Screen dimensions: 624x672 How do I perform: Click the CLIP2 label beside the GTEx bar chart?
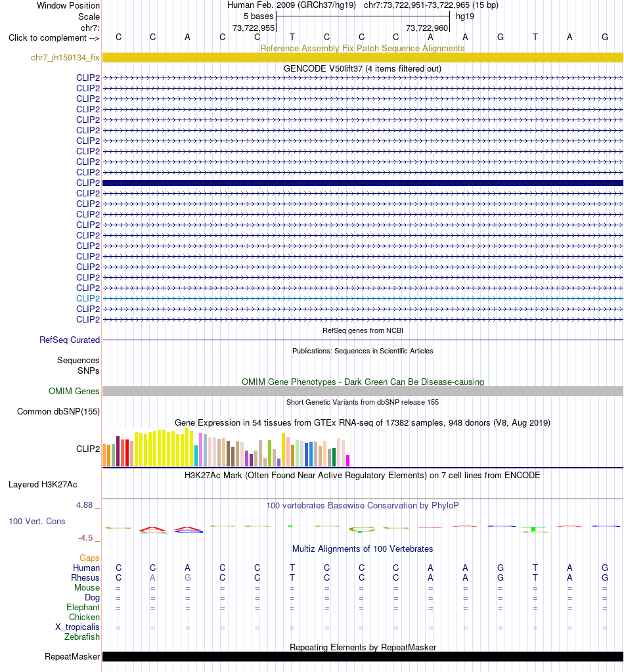88,449
